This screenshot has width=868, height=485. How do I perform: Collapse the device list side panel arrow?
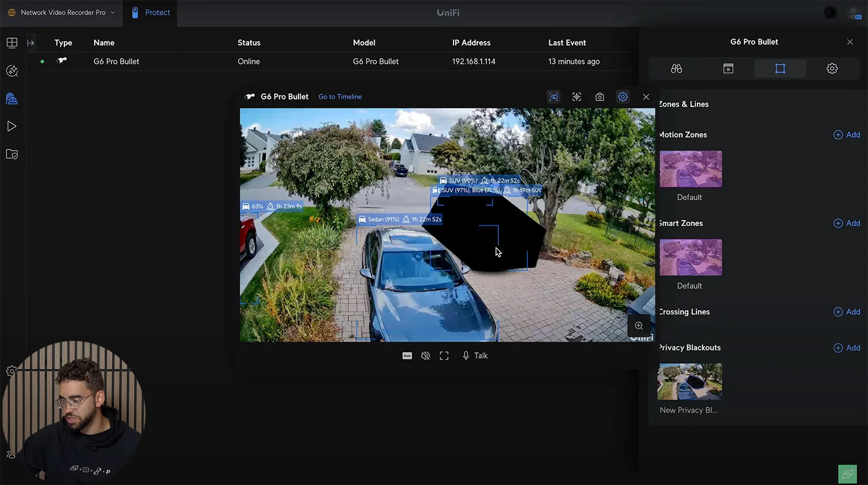click(31, 43)
